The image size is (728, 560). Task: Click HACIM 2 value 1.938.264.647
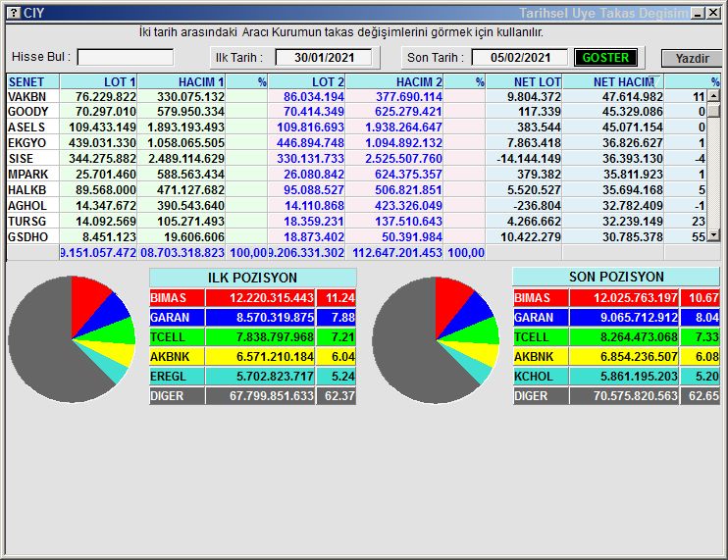click(x=403, y=127)
